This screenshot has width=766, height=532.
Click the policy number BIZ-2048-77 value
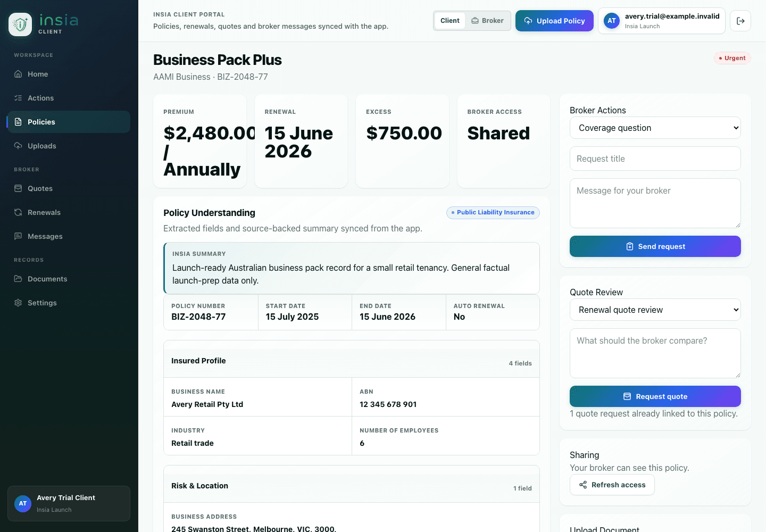[198, 317]
